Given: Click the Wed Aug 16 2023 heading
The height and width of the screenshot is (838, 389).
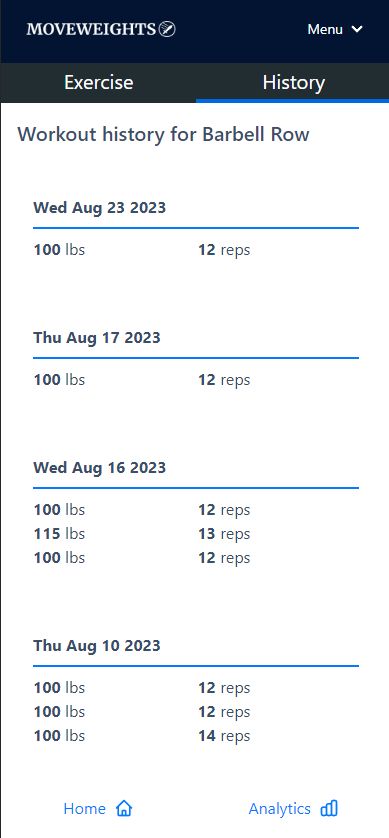Looking at the screenshot, I should click(x=99, y=468).
